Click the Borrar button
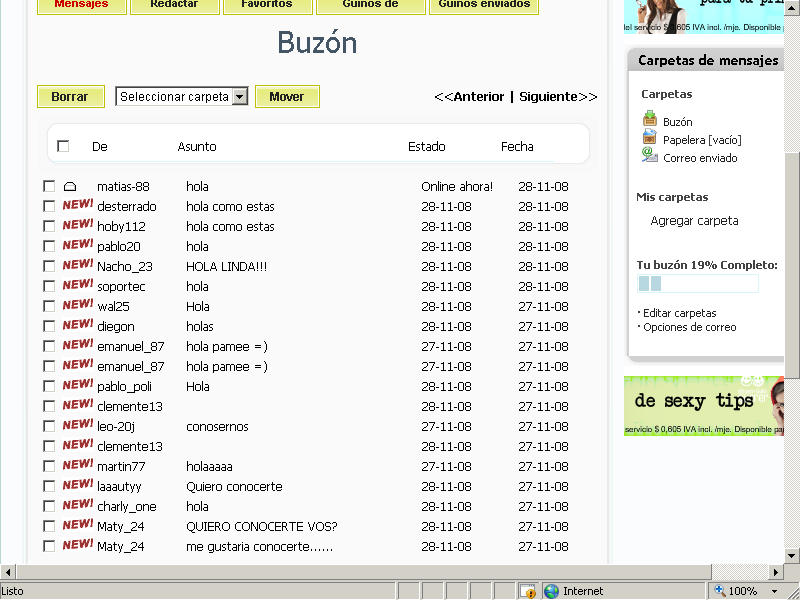The width and height of the screenshot is (800, 600). tap(70, 96)
